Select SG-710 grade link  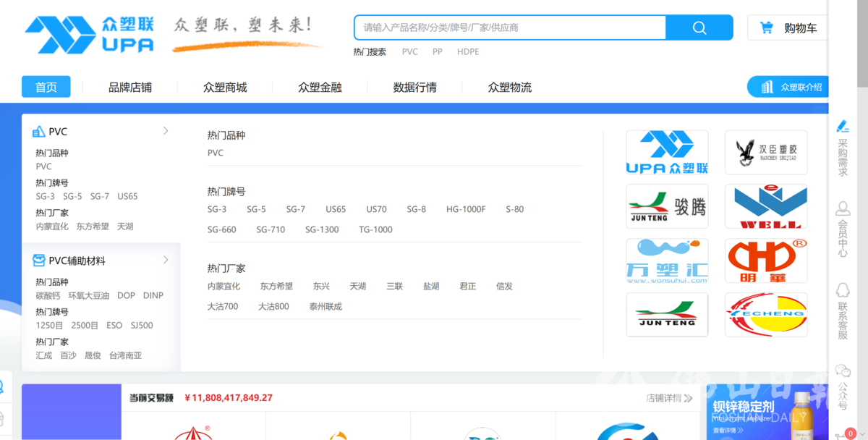point(271,229)
